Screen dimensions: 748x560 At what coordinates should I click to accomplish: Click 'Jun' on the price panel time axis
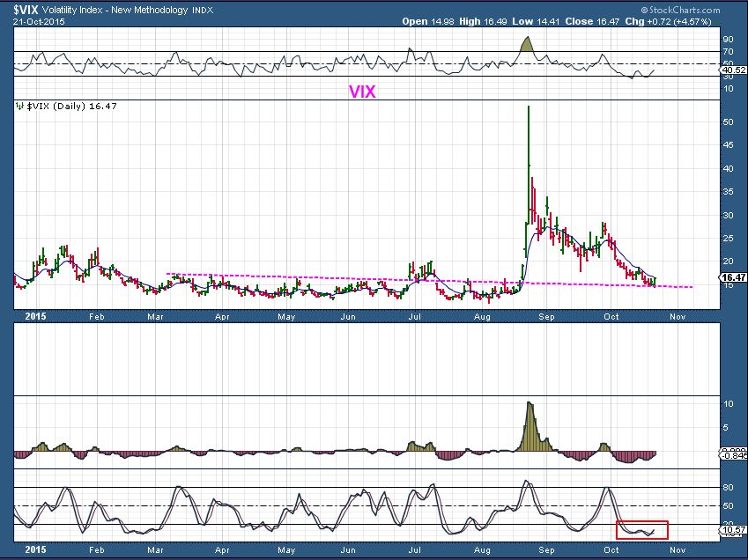(x=348, y=316)
